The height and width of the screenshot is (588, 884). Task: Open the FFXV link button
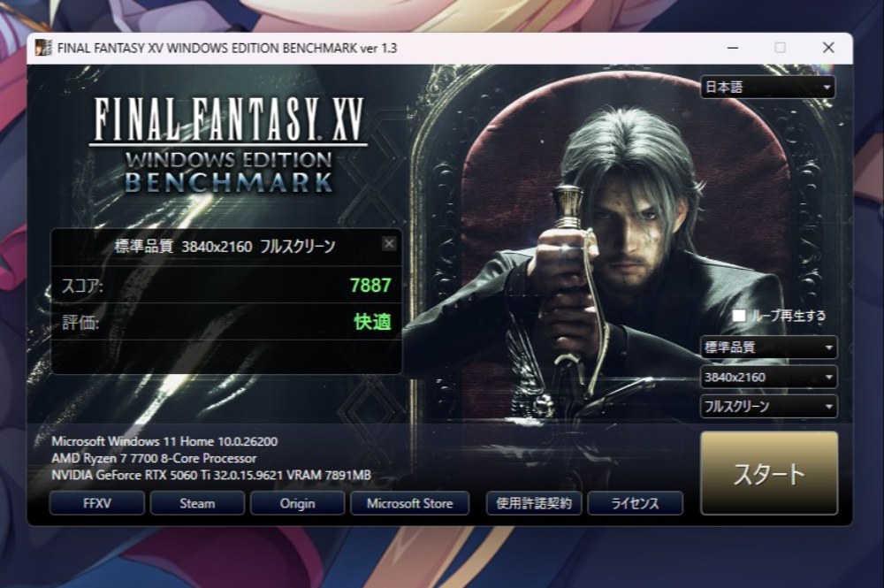(x=97, y=503)
